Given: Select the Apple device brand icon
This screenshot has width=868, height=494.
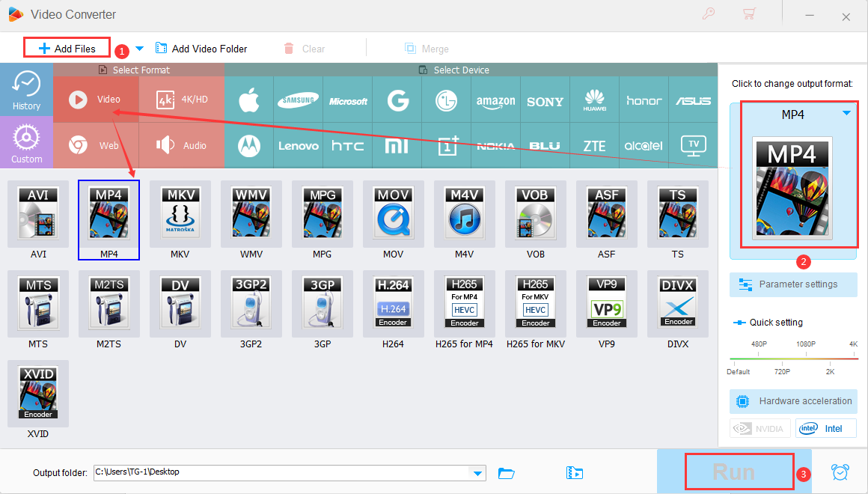Looking at the screenshot, I should click(x=248, y=100).
